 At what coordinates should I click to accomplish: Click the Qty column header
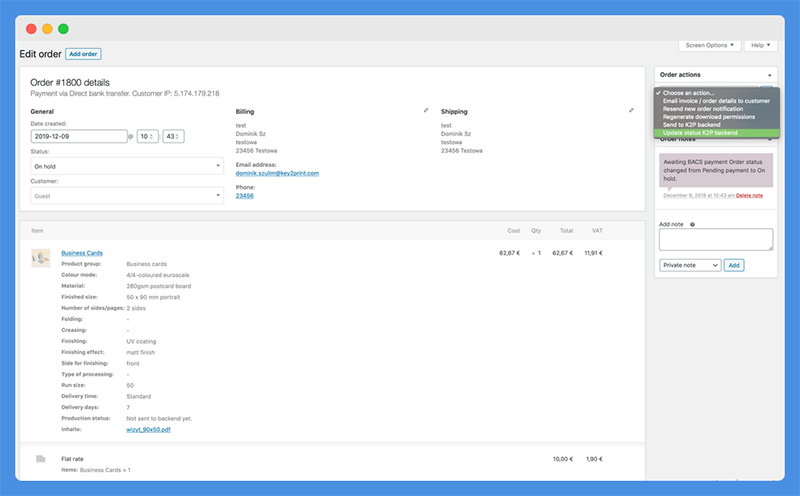(536, 231)
